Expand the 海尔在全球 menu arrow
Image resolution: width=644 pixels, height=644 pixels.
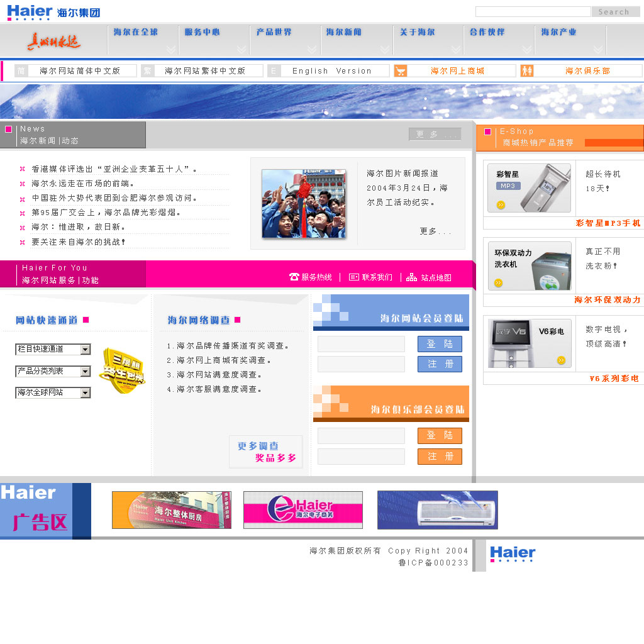pyautogui.click(x=171, y=49)
